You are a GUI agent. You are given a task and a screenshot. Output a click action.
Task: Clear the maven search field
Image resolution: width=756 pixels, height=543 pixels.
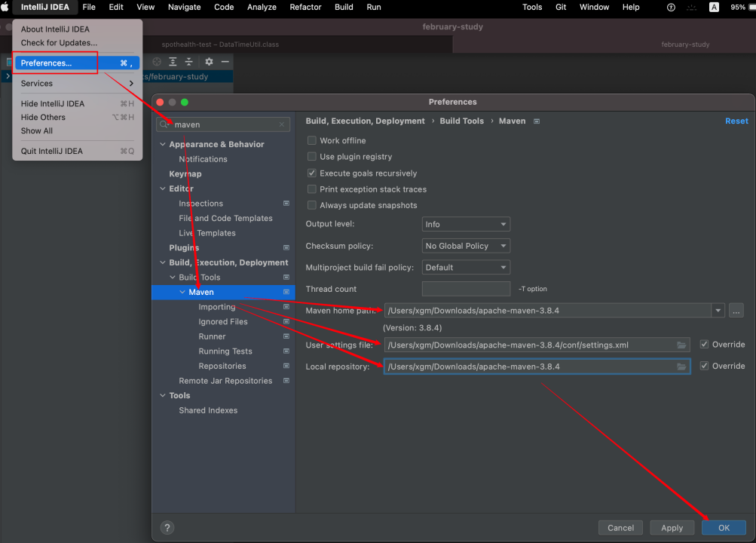click(x=282, y=124)
